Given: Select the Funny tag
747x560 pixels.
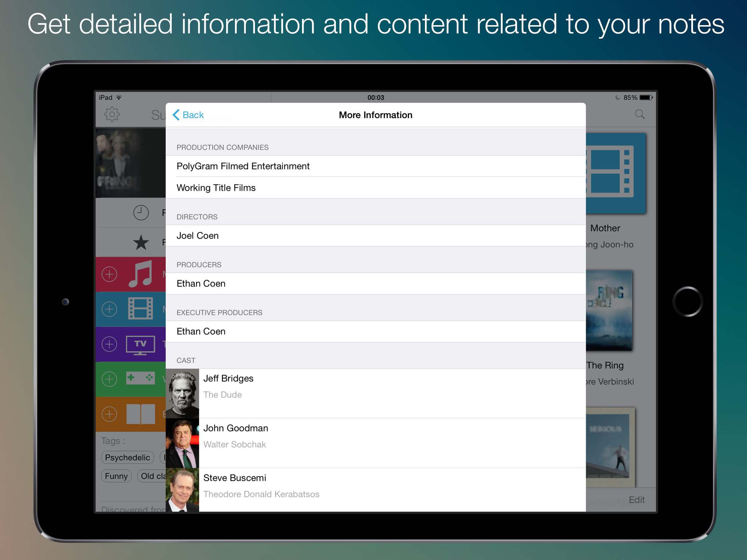Looking at the screenshot, I should [x=116, y=476].
